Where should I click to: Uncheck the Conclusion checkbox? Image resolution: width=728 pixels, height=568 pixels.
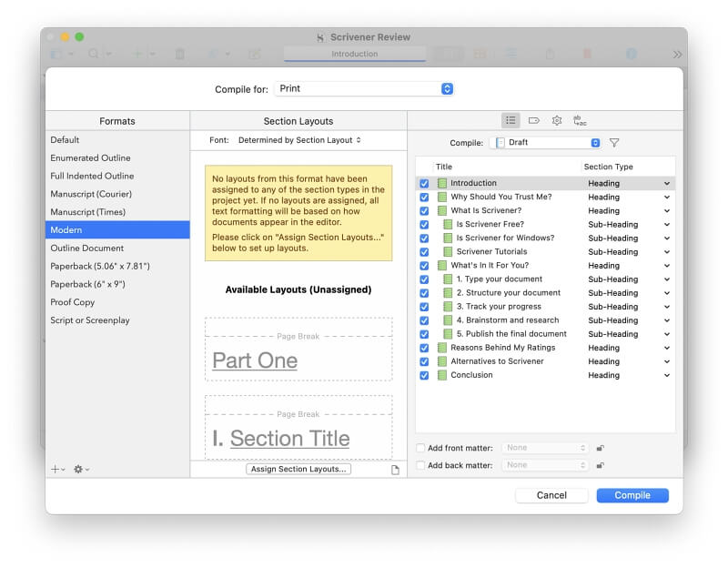point(424,375)
